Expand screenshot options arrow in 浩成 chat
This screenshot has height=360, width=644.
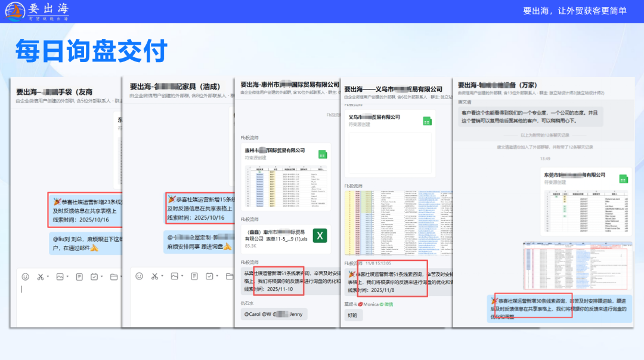pos(162,276)
